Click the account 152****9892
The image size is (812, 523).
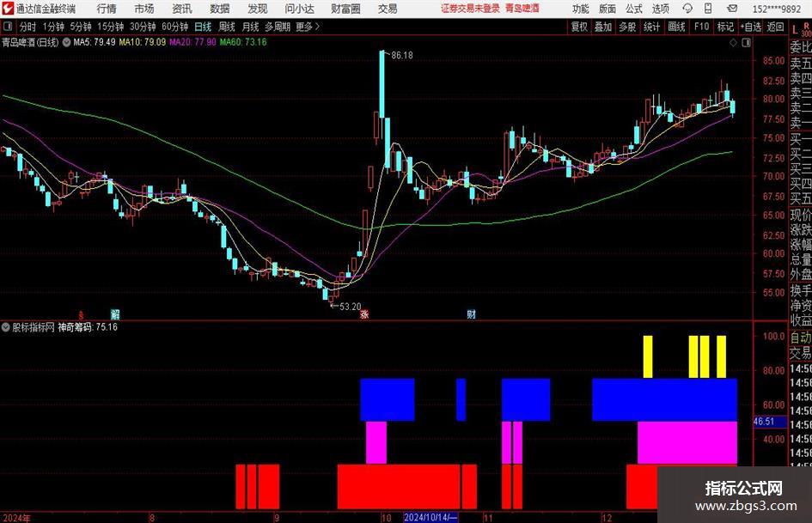point(777,9)
